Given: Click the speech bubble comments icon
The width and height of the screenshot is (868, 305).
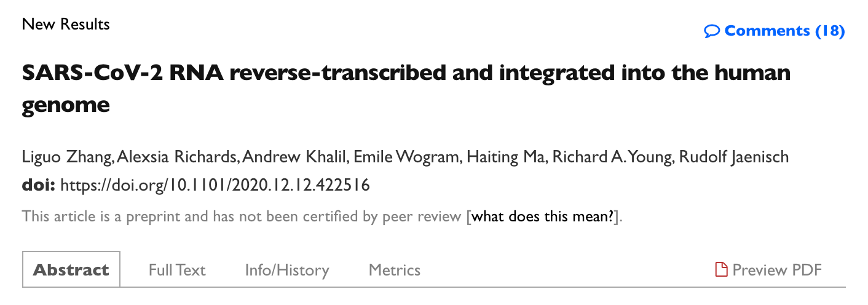Looking at the screenshot, I should (712, 31).
